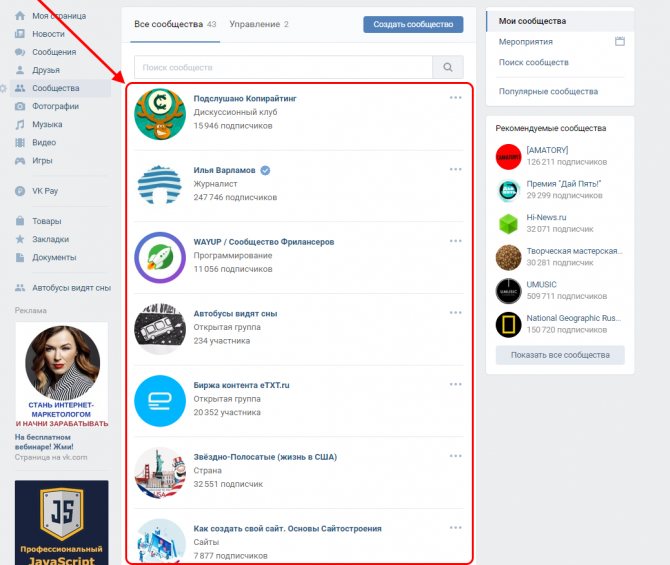Click the Реклама label in the sidebar

tap(31, 310)
